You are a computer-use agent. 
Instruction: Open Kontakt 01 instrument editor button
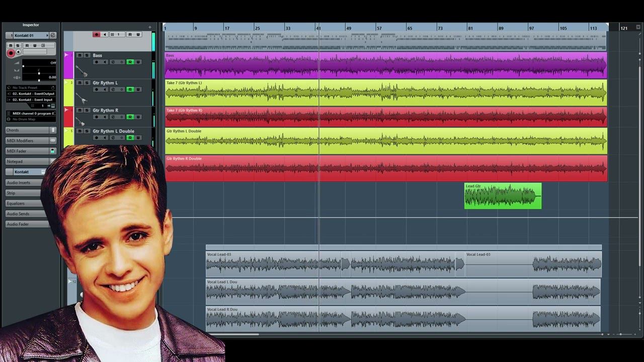click(53, 35)
